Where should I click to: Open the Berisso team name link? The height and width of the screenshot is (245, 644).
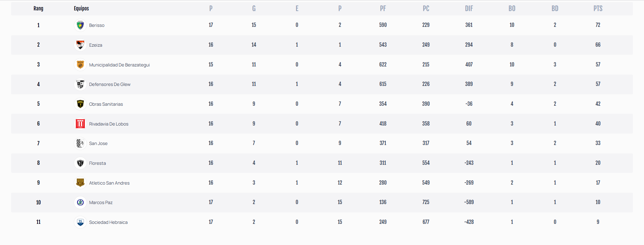(x=97, y=25)
